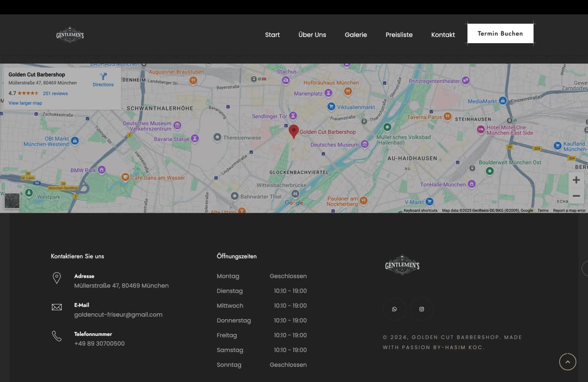Open the 251 reviews link
This screenshot has height=382, width=588.
pyautogui.click(x=55, y=93)
